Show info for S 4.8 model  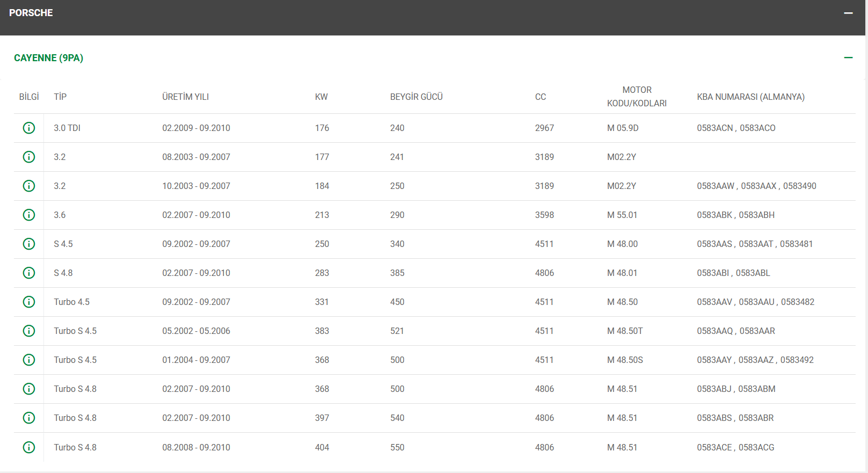click(29, 273)
